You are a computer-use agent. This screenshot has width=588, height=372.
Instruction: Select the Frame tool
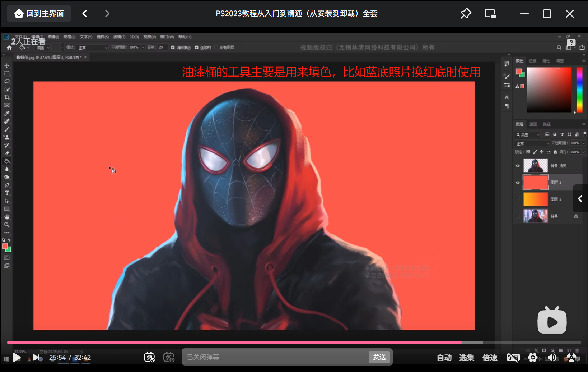coord(7,105)
